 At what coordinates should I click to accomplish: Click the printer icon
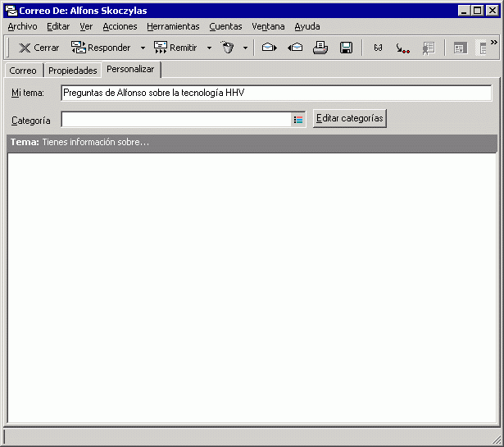(320, 48)
